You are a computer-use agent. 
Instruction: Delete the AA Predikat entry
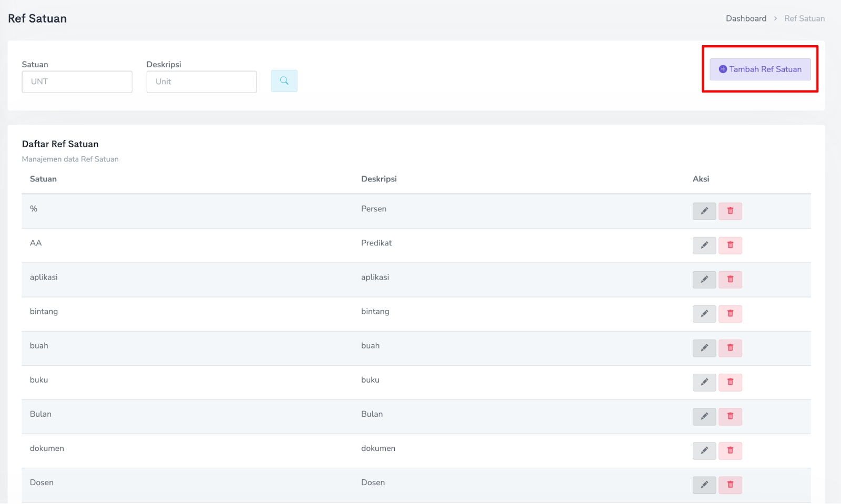[x=730, y=245]
